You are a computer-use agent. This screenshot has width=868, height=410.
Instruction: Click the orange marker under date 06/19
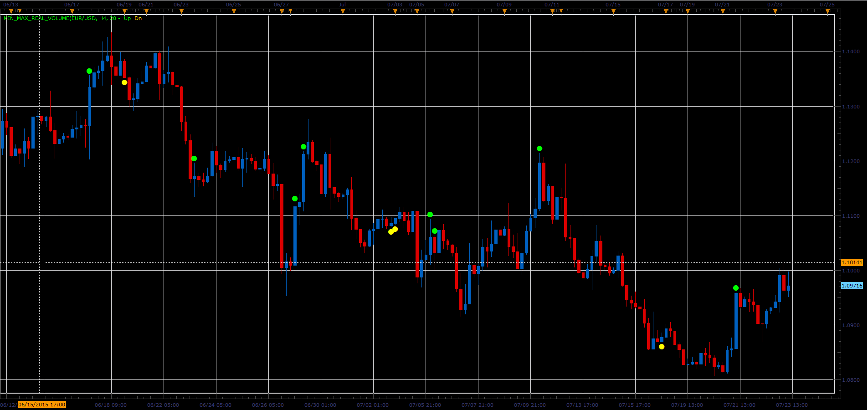[x=124, y=12]
